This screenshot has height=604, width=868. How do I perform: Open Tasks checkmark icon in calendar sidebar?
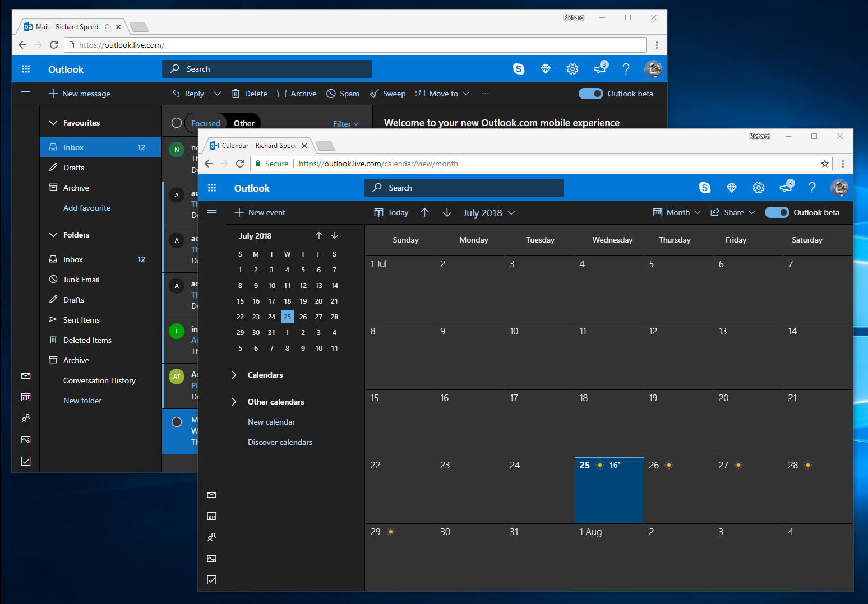(212, 580)
